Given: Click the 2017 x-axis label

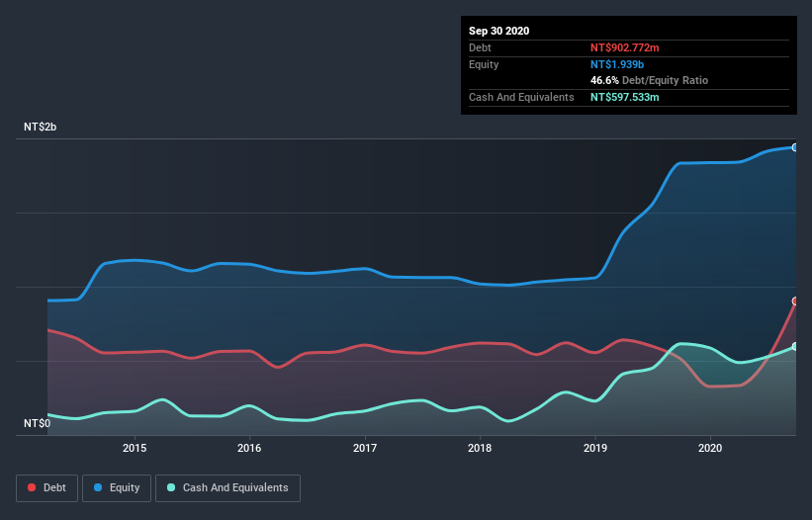Looking at the screenshot, I should pos(365,448).
